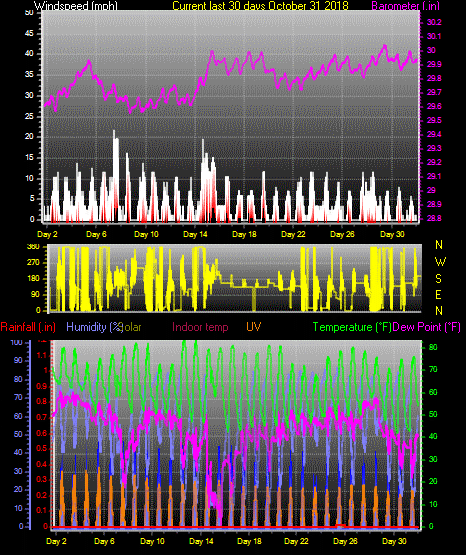Screen dimensions: 466x555
Task: Click the 'E' east compass label
Action: [438, 294]
